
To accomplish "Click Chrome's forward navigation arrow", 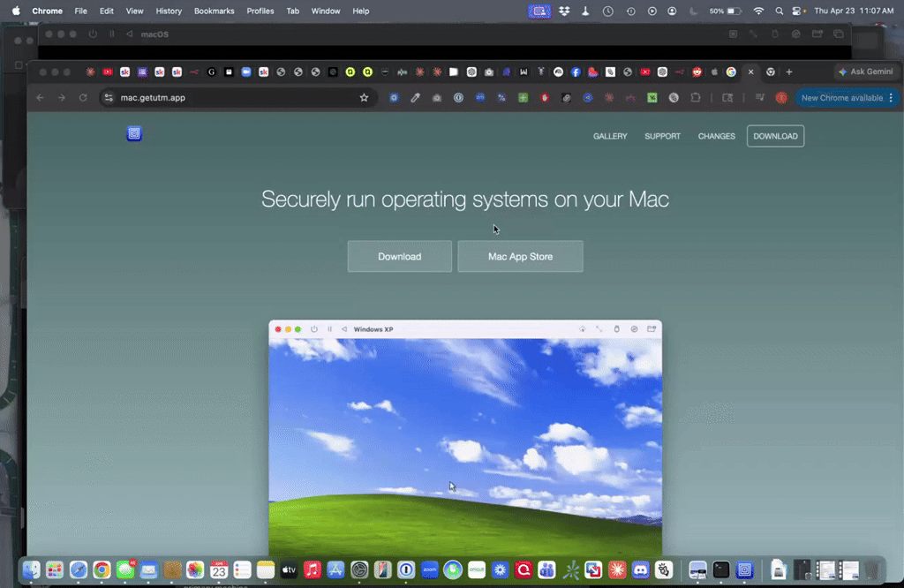I will [x=61, y=97].
